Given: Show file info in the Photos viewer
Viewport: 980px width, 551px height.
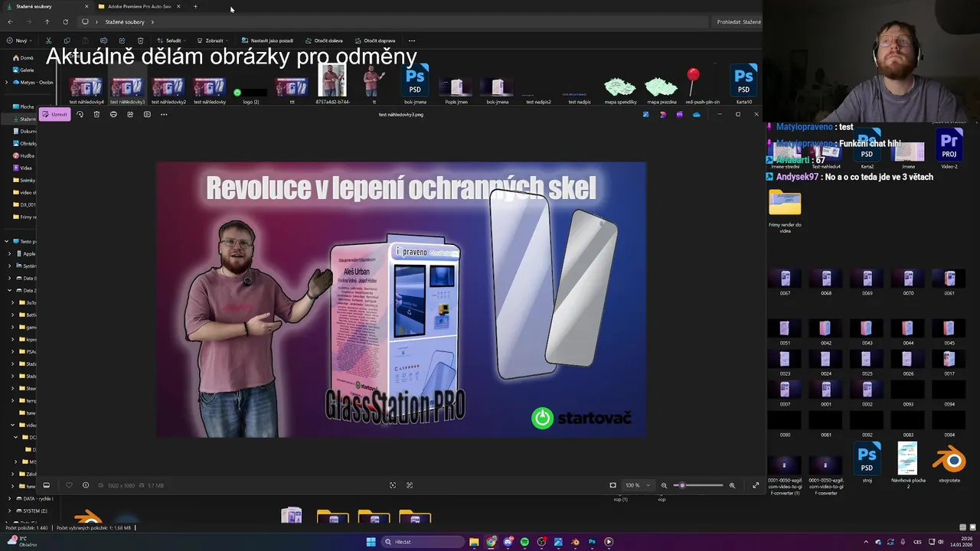Looking at the screenshot, I should [x=86, y=485].
